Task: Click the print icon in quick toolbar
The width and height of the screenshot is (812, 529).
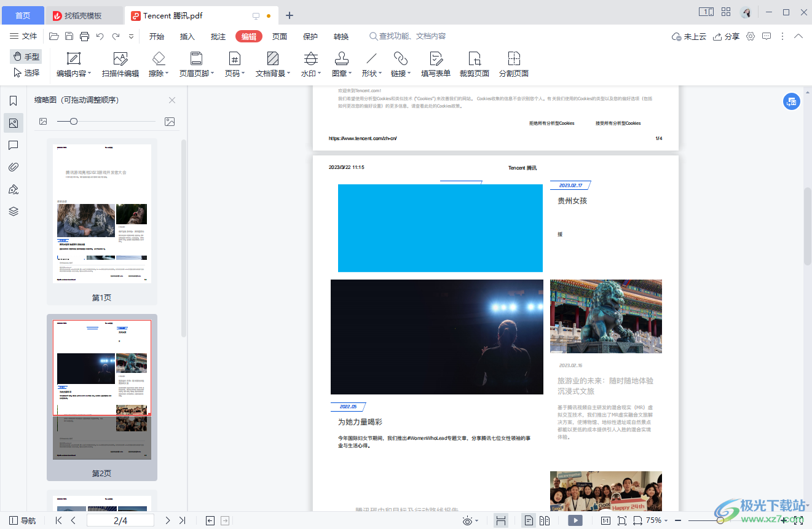Action: pos(85,36)
